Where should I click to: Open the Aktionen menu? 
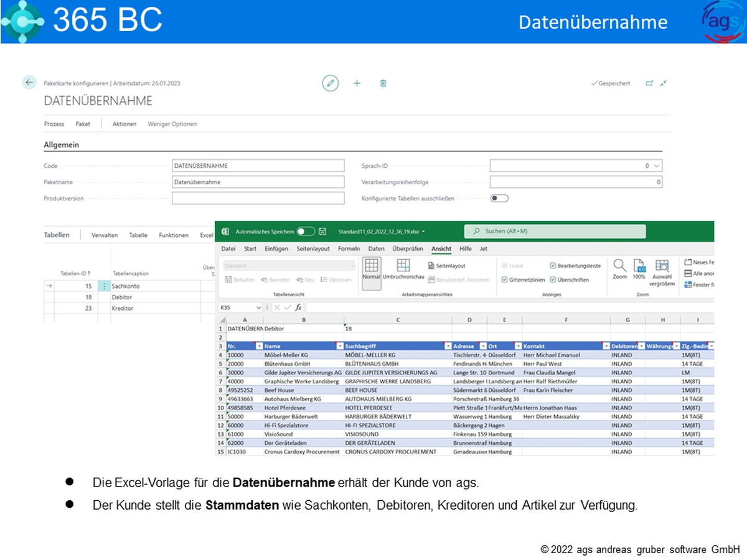(x=125, y=124)
